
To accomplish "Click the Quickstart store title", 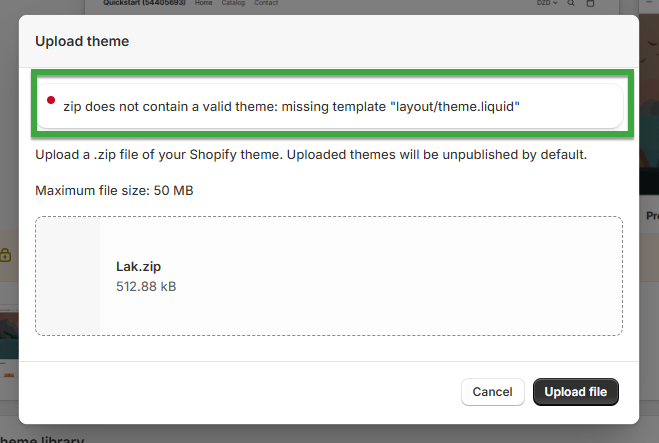I will (144, 3).
